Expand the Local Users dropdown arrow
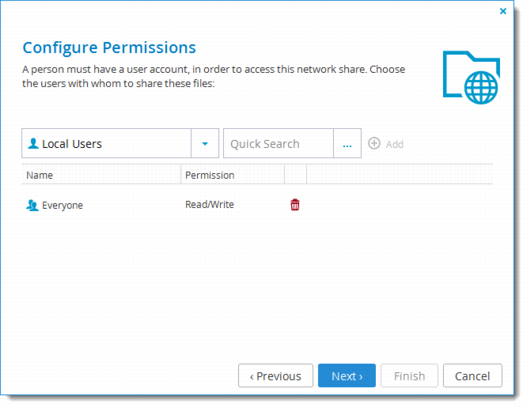 [205, 143]
